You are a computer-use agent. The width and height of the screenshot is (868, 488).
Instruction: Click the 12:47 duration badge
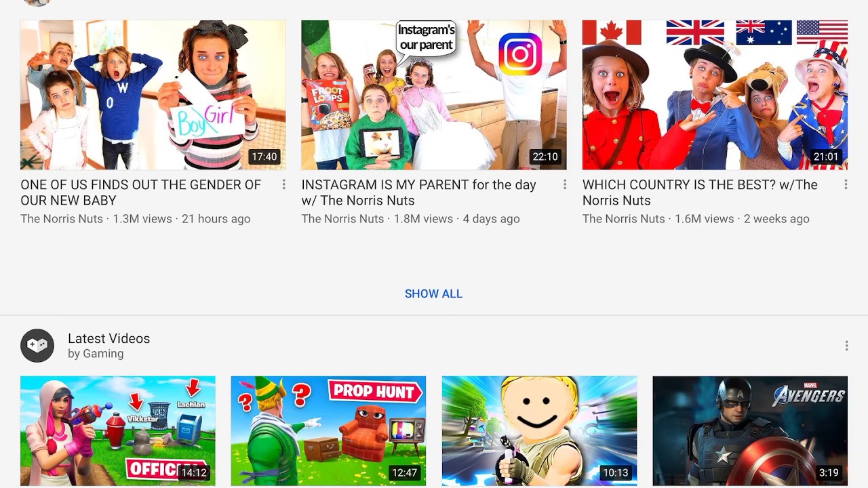404,472
